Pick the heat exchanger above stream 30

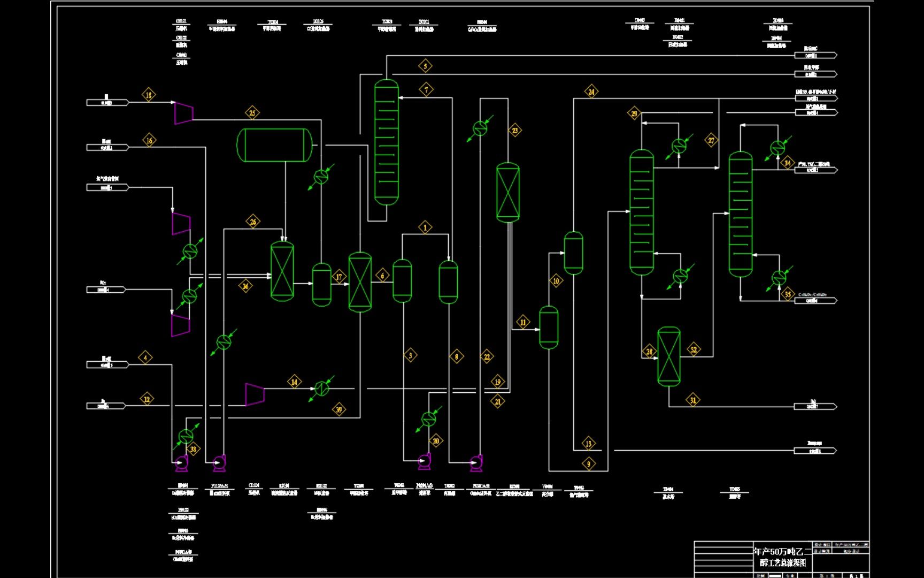coord(429,419)
